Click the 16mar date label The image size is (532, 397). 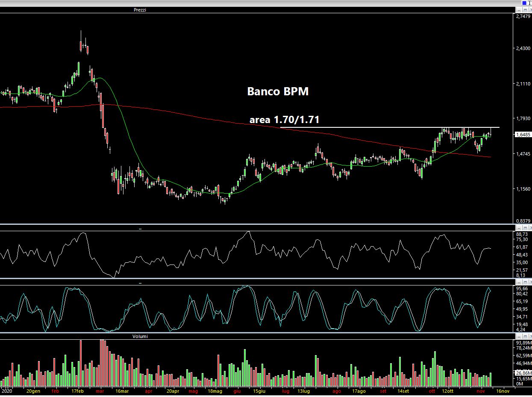tap(122, 391)
